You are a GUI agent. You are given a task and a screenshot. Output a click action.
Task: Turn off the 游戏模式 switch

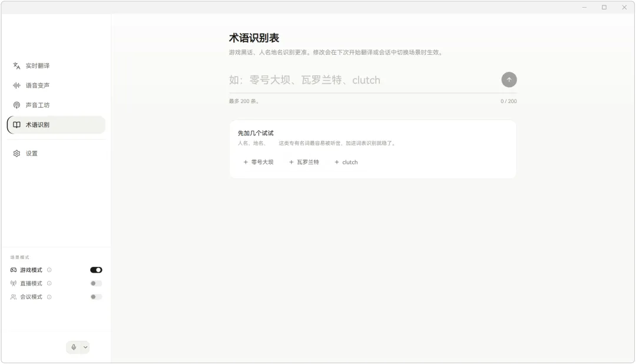[96, 270]
